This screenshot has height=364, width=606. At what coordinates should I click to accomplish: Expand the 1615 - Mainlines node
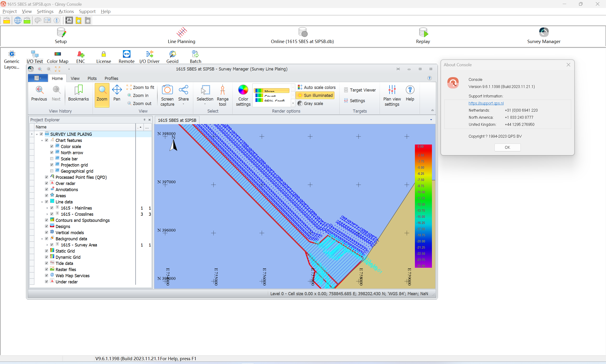(x=47, y=208)
